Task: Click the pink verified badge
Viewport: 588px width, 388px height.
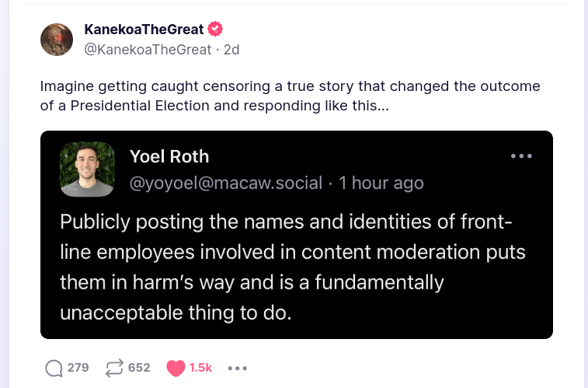Action: (215, 30)
